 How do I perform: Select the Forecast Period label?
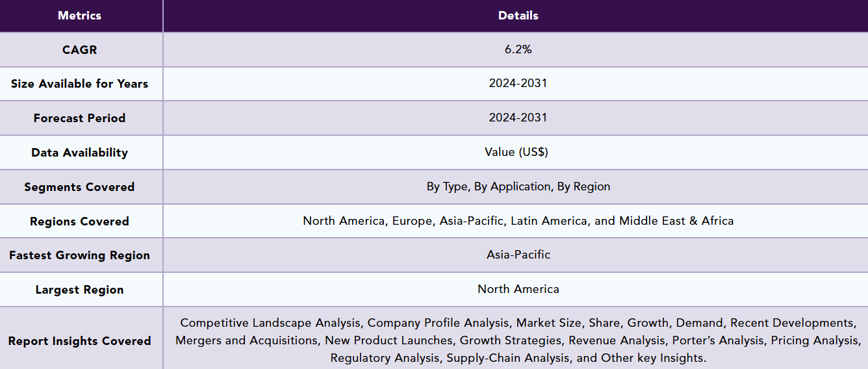coord(79,118)
